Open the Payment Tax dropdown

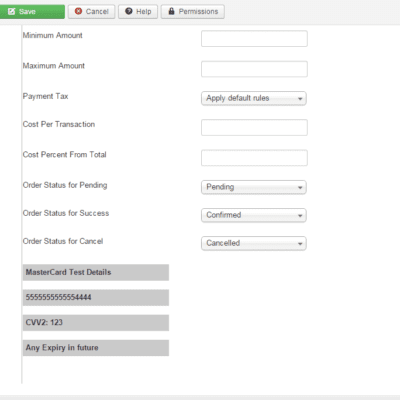pos(254,98)
